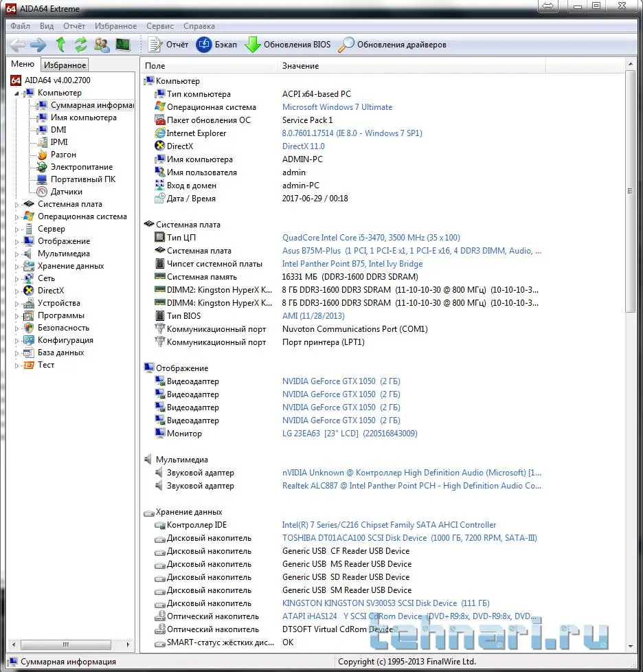
Task: Click the Forward navigation arrow icon
Action: pyautogui.click(x=38, y=45)
